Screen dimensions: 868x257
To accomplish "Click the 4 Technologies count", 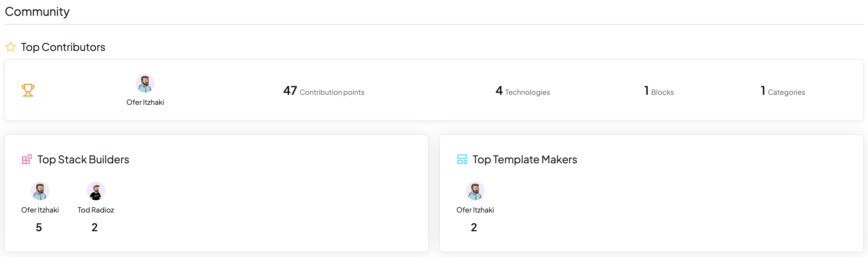I will [x=499, y=90].
